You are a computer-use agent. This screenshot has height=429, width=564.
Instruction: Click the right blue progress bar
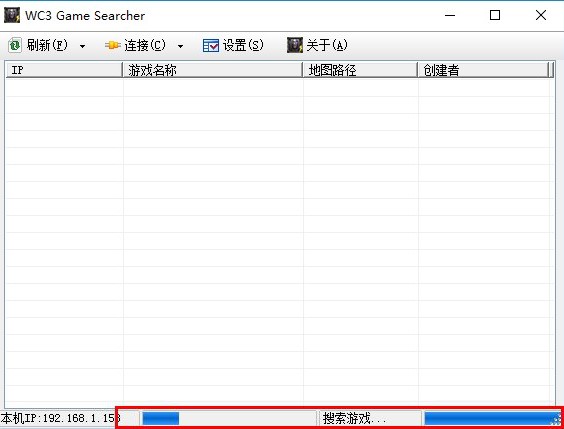pyautogui.click(x=492, y=419)
